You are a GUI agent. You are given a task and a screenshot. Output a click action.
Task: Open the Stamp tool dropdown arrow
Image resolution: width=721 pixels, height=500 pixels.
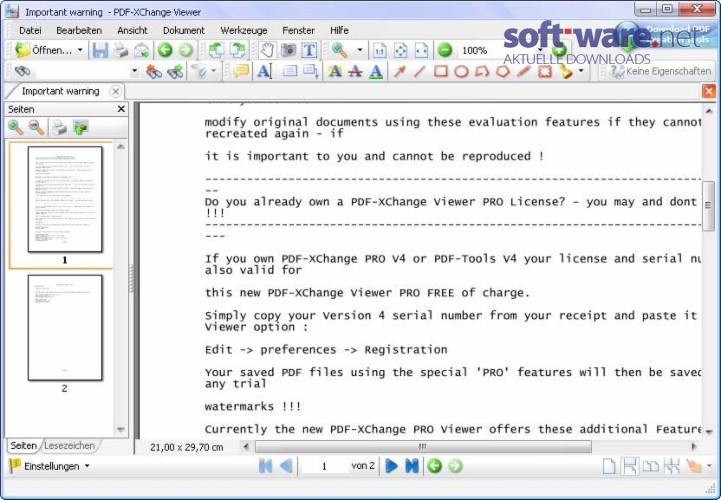coord(581,71)
